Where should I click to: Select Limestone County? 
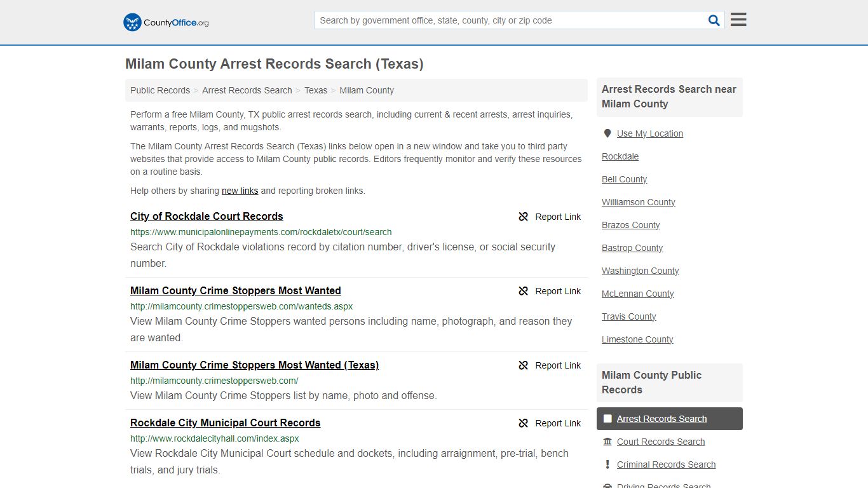click(x=637, y=339)
